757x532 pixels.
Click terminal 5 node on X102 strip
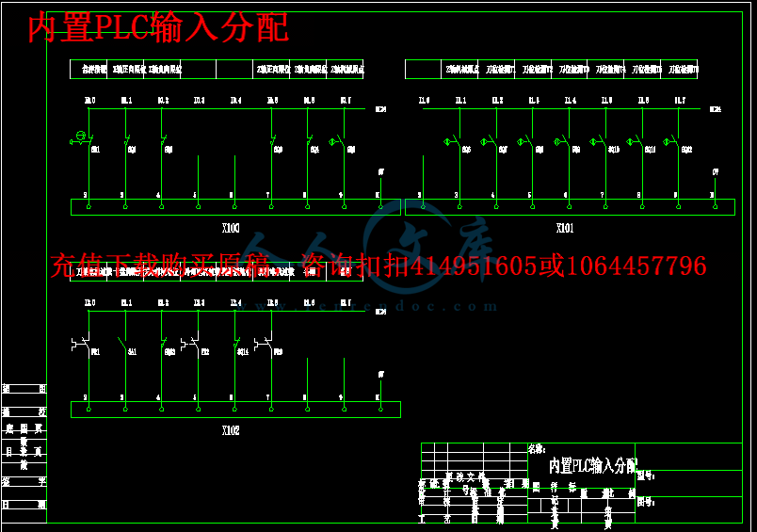point(198,409)
